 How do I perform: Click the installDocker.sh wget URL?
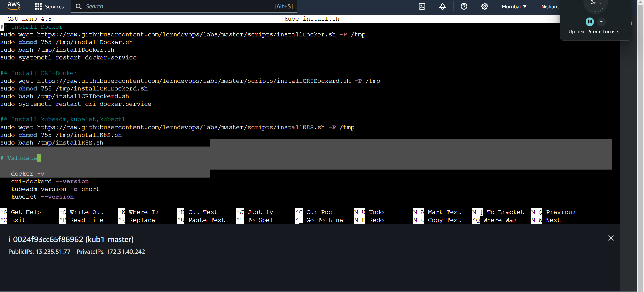186,34
